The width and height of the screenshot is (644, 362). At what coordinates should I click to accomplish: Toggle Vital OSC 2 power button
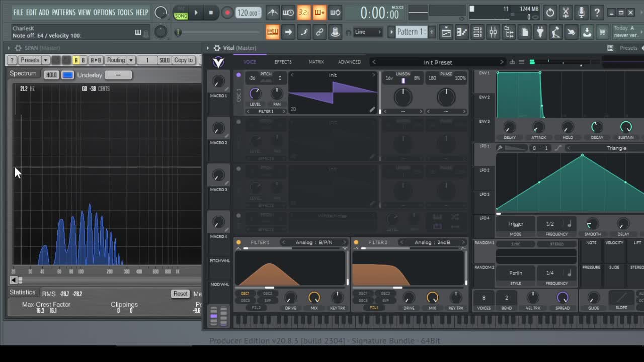coord(238,122)
